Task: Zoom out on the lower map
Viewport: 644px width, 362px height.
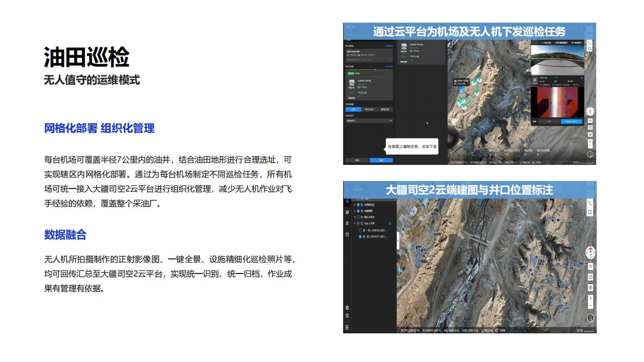Action: point(591,306)
